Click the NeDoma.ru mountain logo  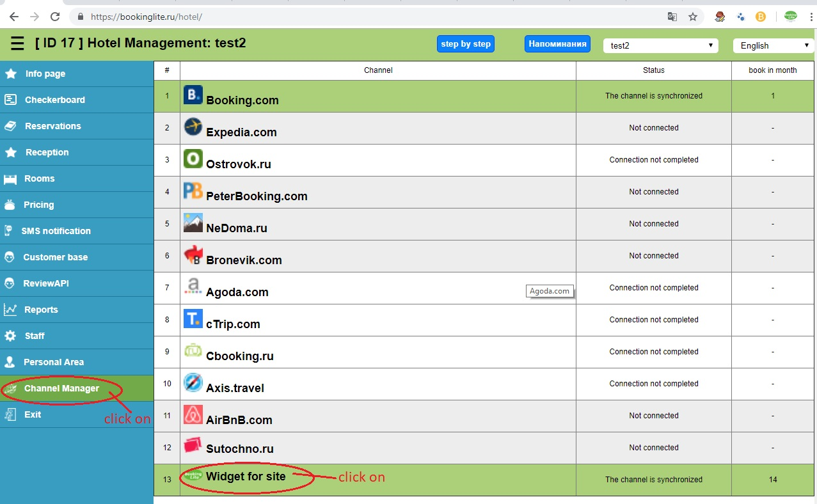[x=193, y=223]
